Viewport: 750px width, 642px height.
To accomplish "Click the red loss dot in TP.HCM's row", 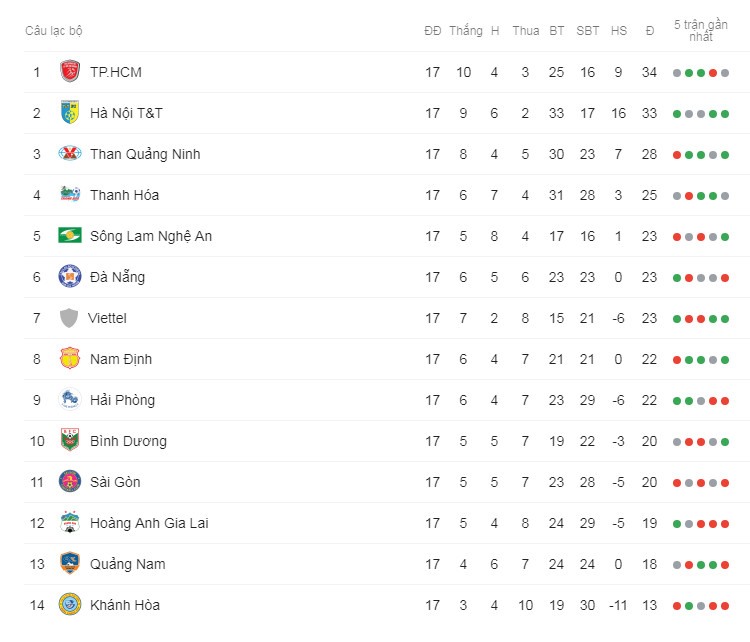I will tap(713, 73).
